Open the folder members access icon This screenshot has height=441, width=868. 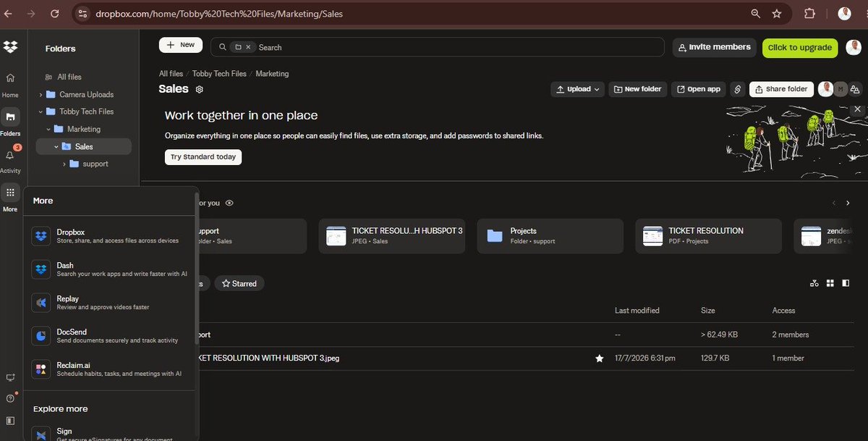coord(856,89)
